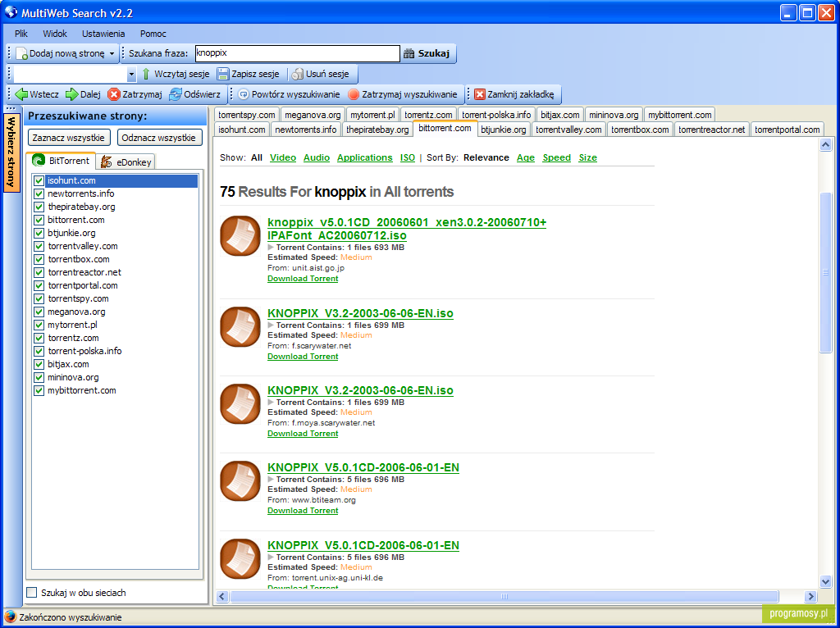Filter results by the Video link
Screen dimensions: 840x628
[x=283, y=157]
